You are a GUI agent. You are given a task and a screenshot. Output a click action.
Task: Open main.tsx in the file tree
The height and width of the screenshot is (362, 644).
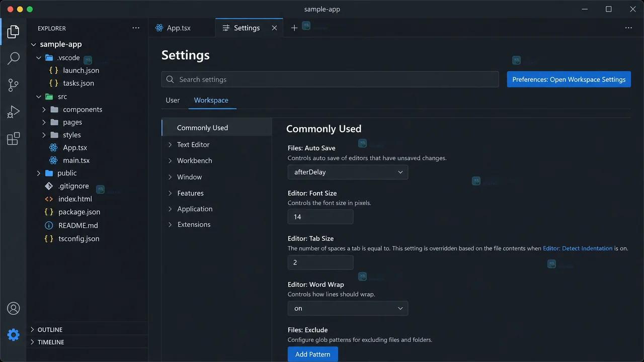[76, 160]
